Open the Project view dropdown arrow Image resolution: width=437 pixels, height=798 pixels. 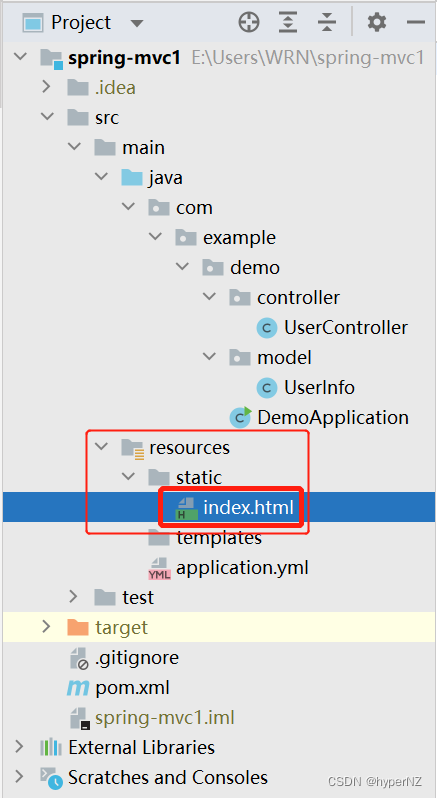coord(137,23)
